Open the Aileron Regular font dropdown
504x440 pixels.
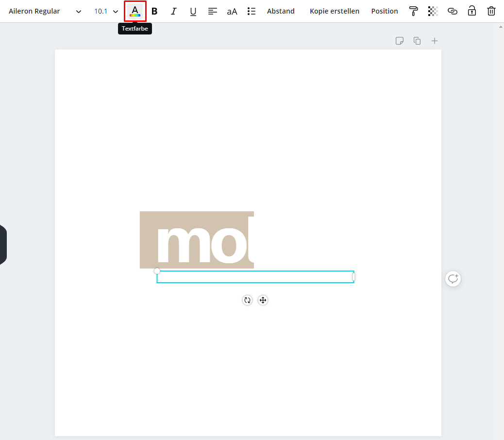coord(45,11)
